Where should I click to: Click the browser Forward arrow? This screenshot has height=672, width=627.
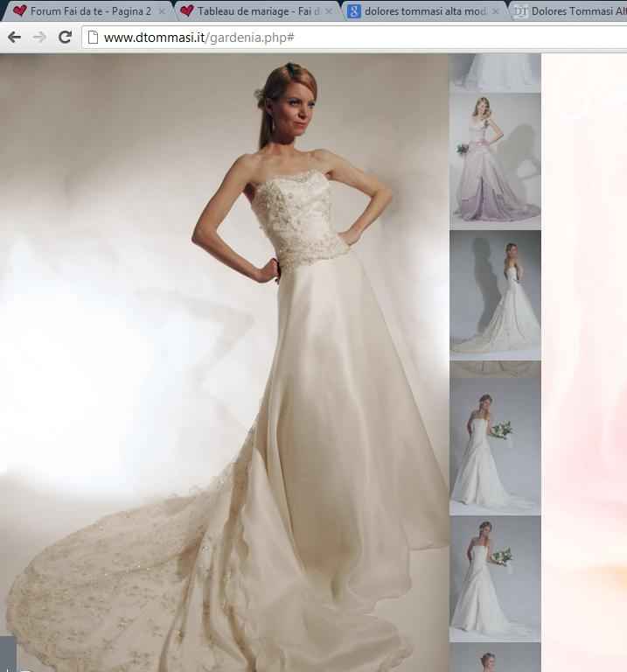pyautogui.click(x=39, y=37)
